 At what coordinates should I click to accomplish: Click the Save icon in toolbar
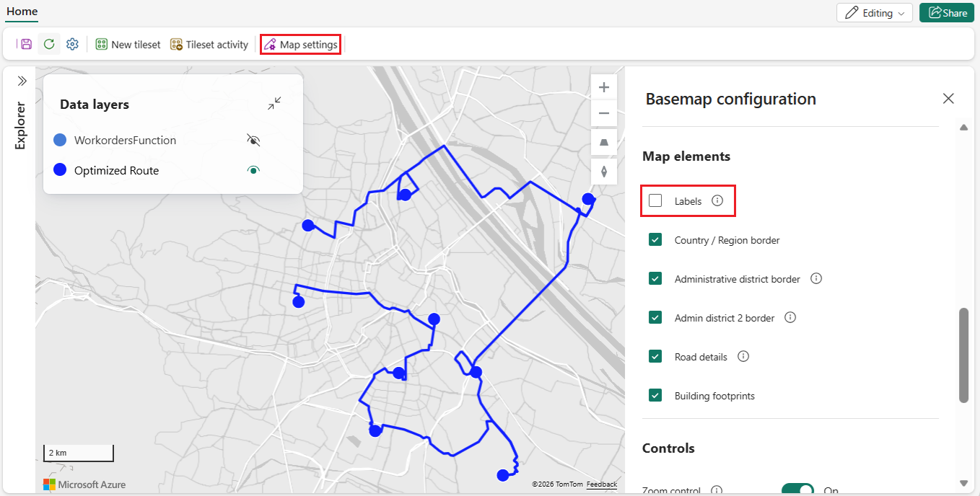[26, 44]
